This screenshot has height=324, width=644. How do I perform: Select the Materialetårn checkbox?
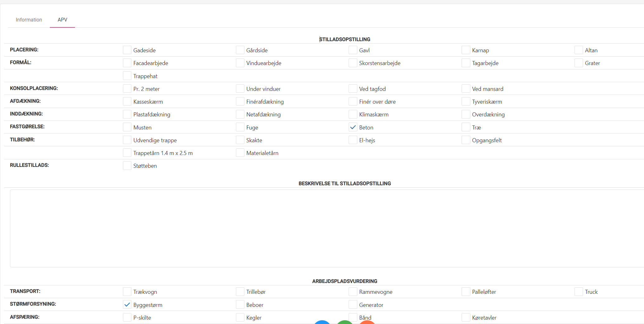point(240,153)
